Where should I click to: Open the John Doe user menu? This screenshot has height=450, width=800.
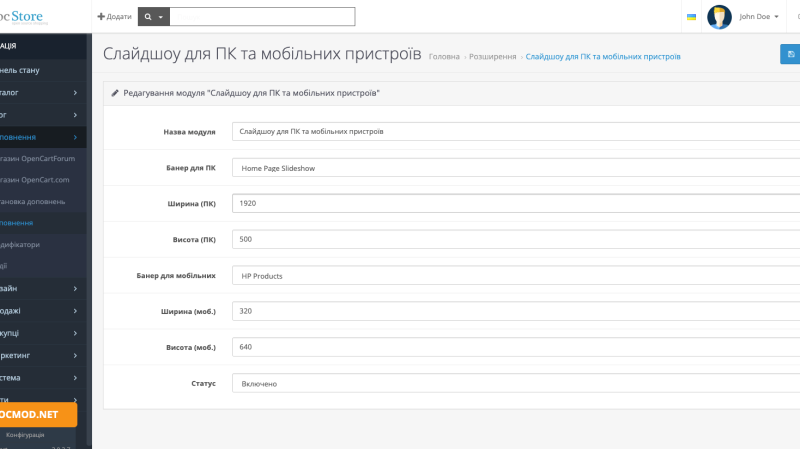click(759, 17)
